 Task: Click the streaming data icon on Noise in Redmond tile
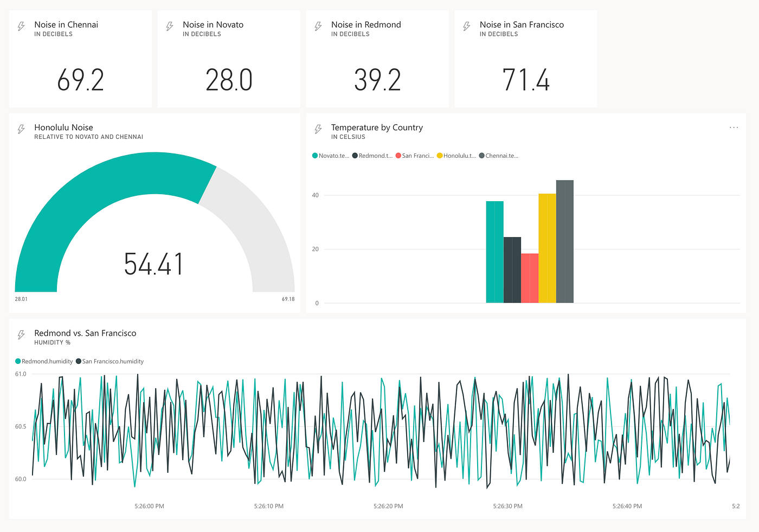click(318, 25)
